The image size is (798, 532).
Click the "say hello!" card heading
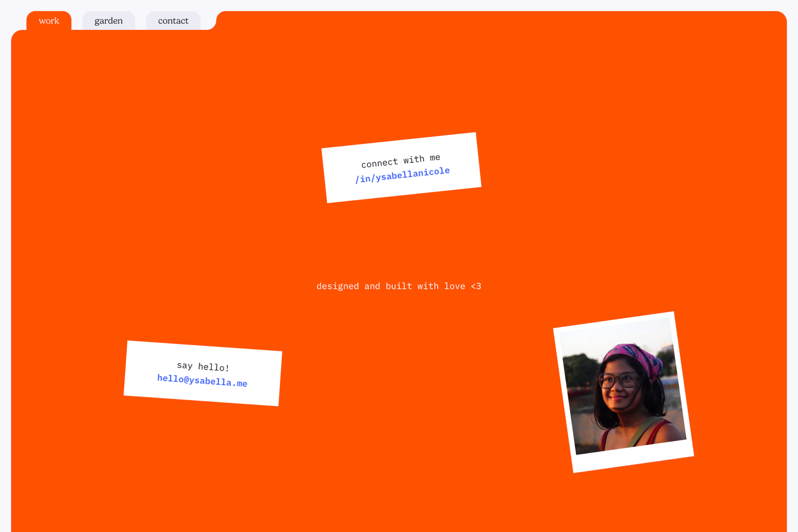(203, 366)
